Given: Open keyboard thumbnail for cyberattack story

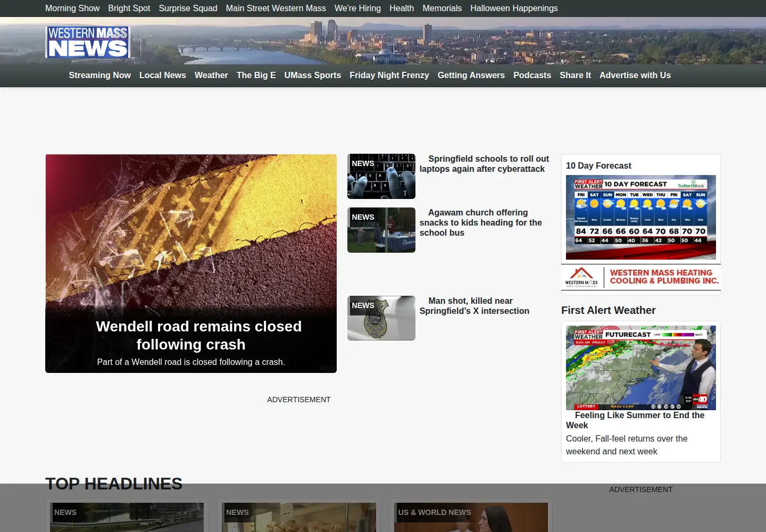Looking at the screenshot, I should pos(381,176).
